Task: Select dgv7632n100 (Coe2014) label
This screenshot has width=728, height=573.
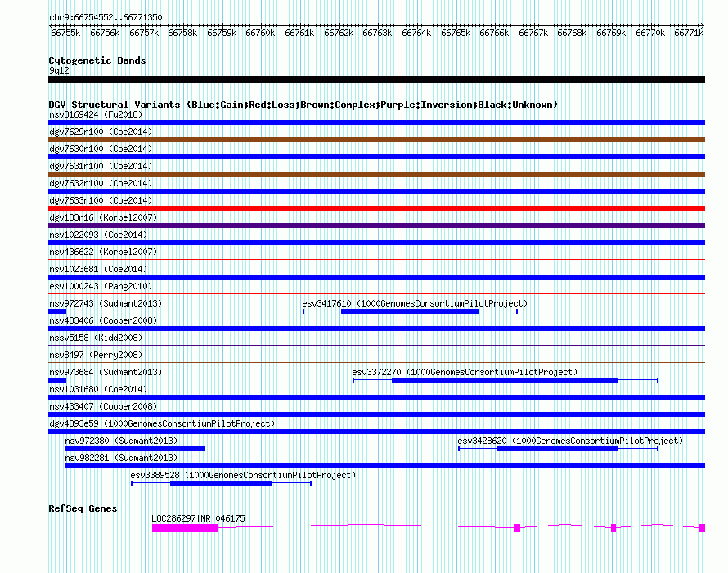Action: pyautogui.click(x=101, y=183)
